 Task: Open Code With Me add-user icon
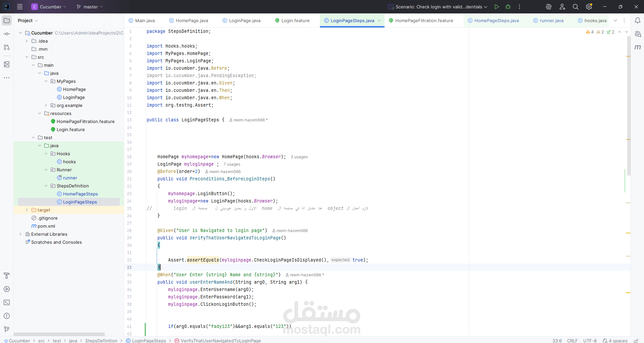[562, 7]
